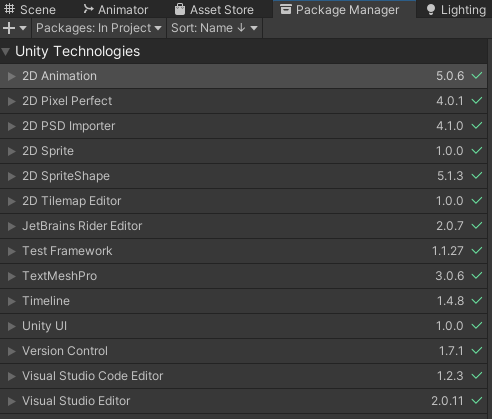Screen dimensions: 492x419
Task: Select the JetBrains Rider Editor package
Action: click(243, 226)
